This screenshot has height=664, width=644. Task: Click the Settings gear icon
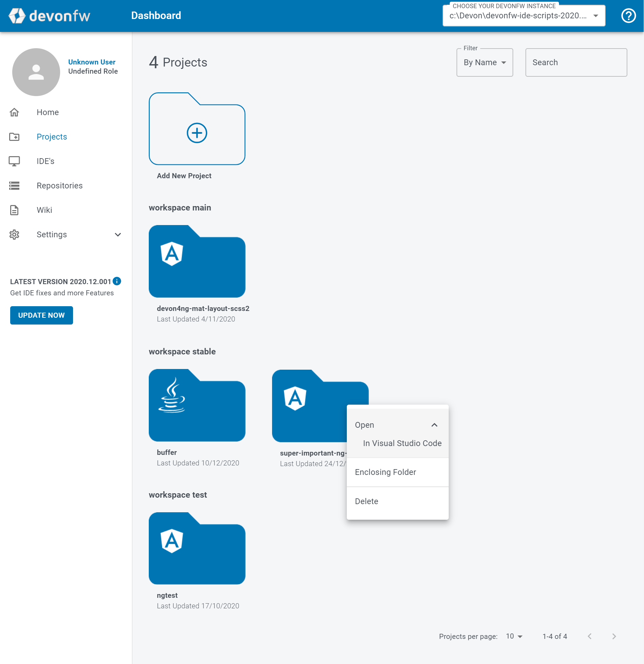coord(15,234)
